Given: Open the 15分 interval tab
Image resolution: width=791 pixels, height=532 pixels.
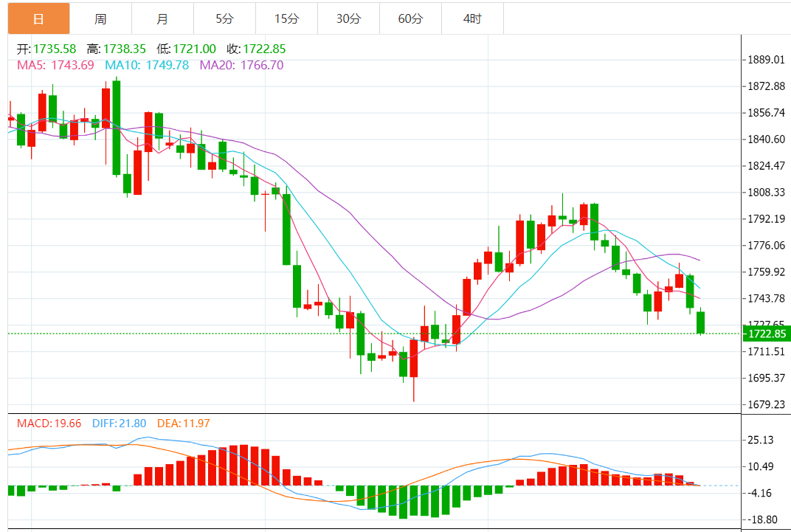Looking at the screenshot, I should (286, 18).
